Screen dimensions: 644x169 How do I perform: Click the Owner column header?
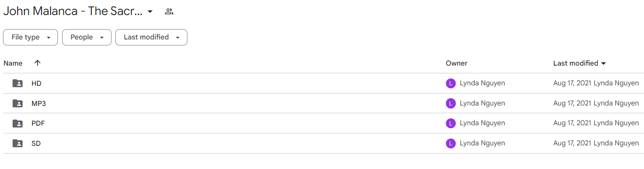click(457, 63)
